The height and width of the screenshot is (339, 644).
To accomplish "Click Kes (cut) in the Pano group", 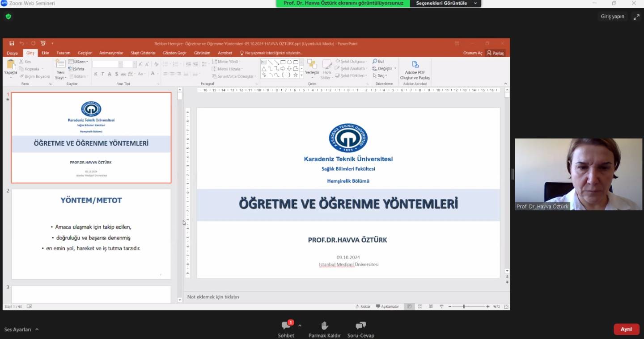I will [x=25, y=62].
